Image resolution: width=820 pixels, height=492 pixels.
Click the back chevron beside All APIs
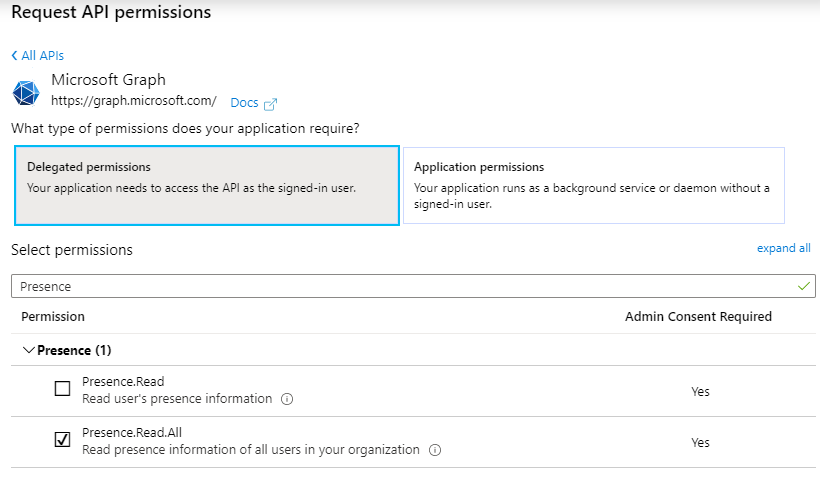(15, 55)
